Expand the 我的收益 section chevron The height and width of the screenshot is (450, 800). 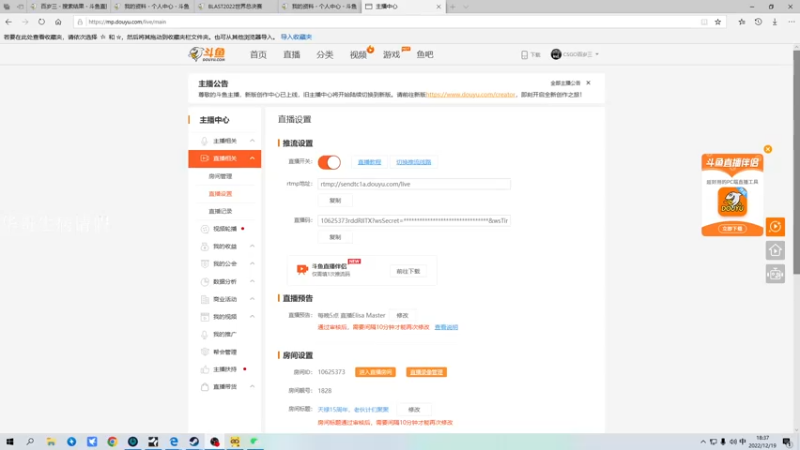click(x=252, y=246)
